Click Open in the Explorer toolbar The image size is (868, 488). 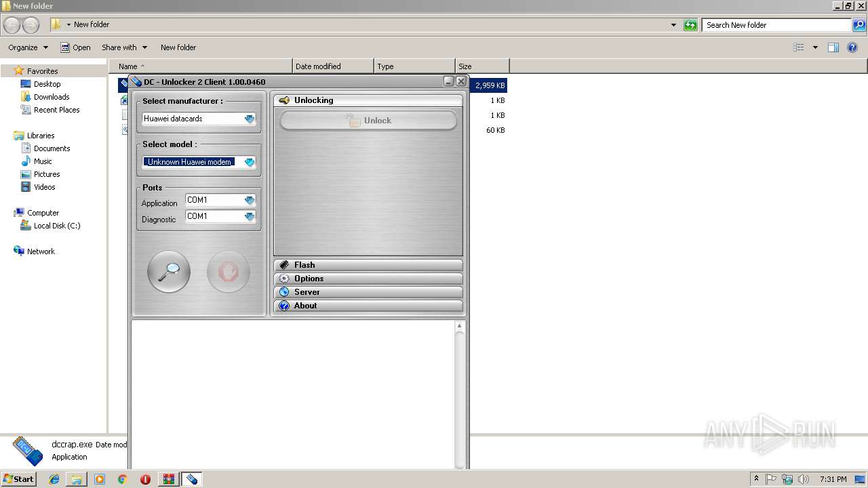(x=75, y=47)
